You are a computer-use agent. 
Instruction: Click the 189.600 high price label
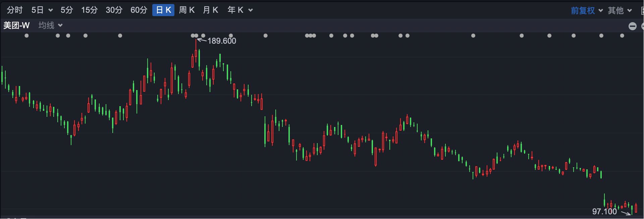pos(222,41)
